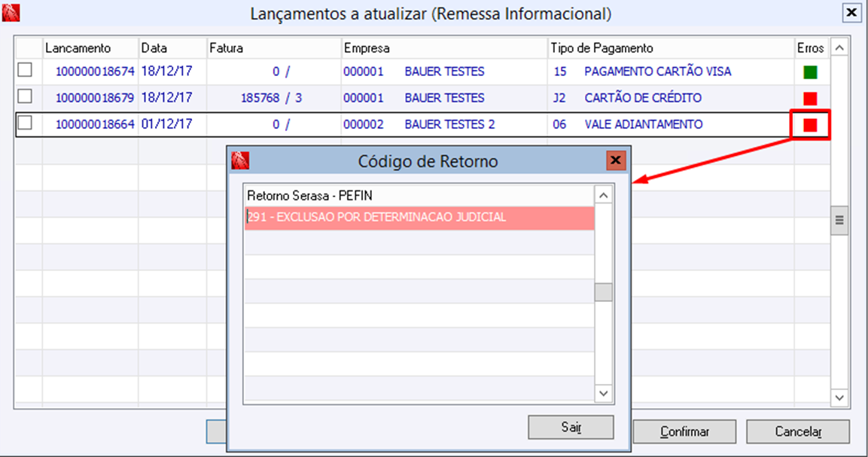Check the box for lançamento 100000018679
868x457 pixels.
pos(26,96)
